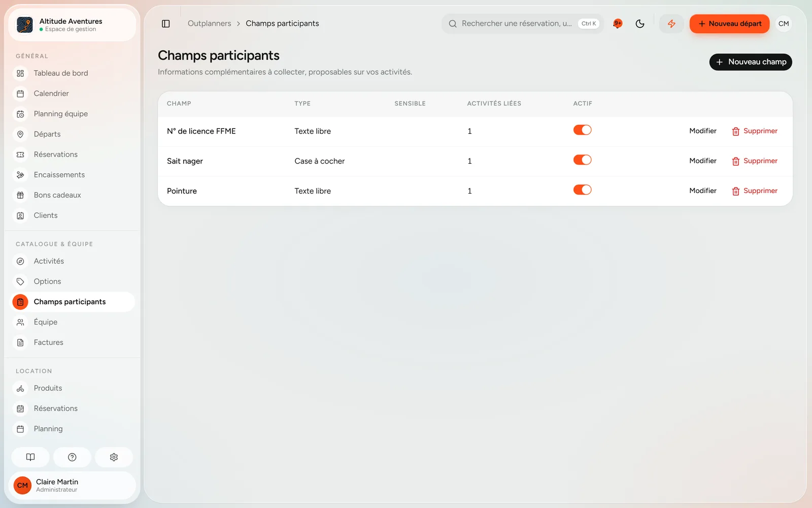This screenshot has width=812, height=508.
Task: Open Tableau de bord in sidebar
Action: 73,73
